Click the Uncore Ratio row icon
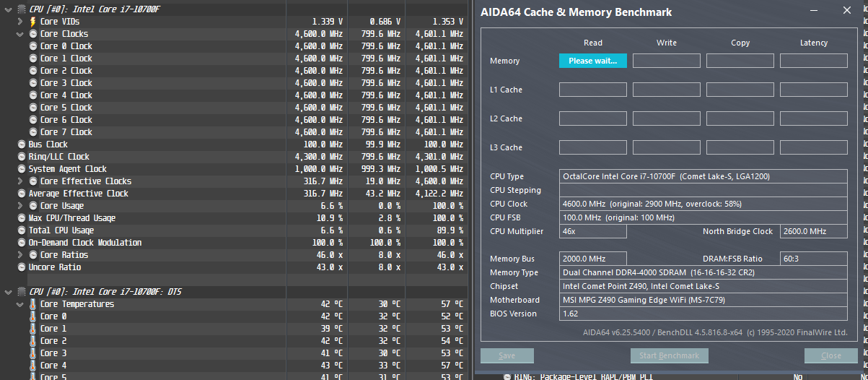 pyautogui.click(x=22, y=267)
